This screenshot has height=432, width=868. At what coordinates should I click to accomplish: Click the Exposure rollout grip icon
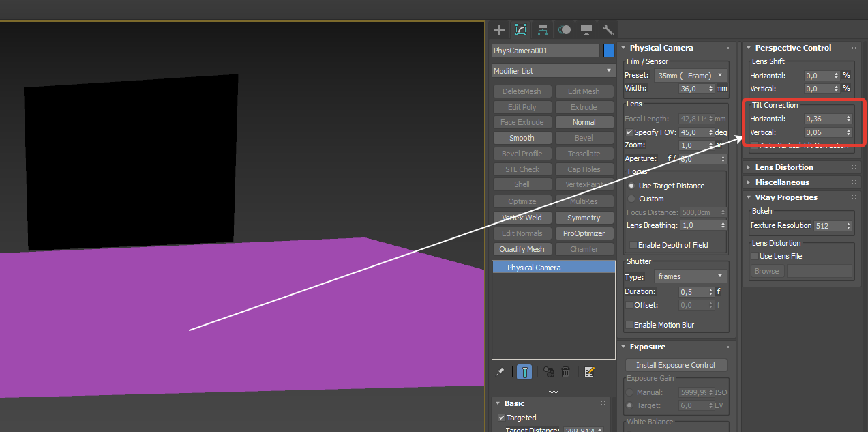point(728,347)
